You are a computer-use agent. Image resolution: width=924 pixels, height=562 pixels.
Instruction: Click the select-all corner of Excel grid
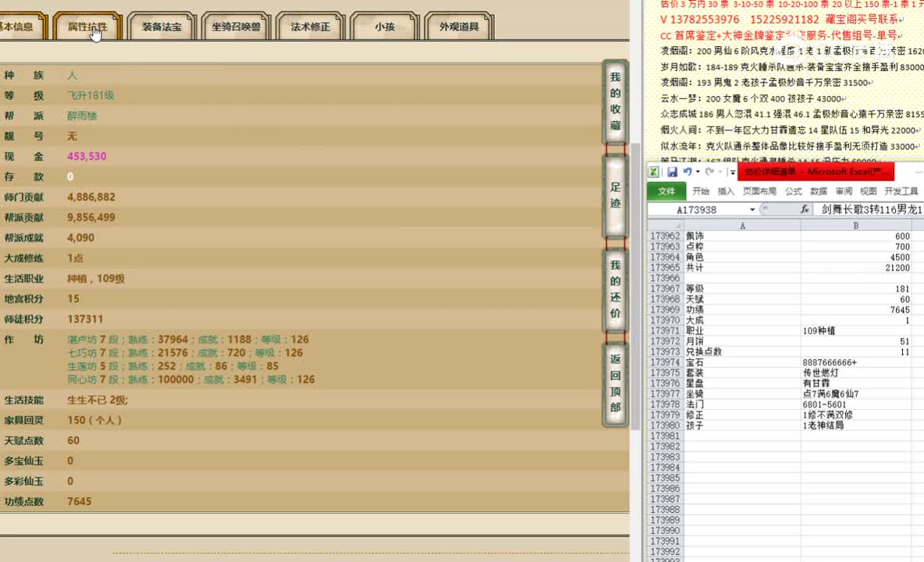[666, 225]
